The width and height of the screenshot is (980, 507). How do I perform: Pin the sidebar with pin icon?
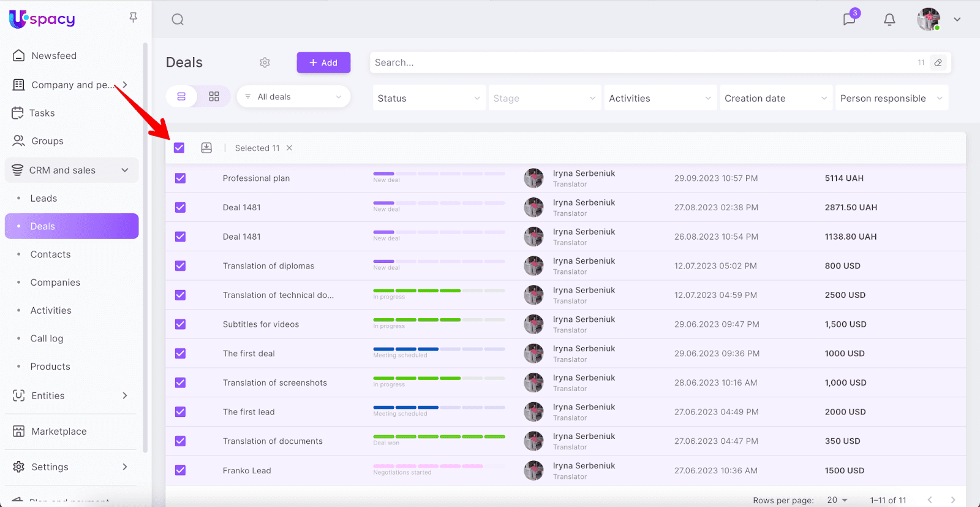133,18
